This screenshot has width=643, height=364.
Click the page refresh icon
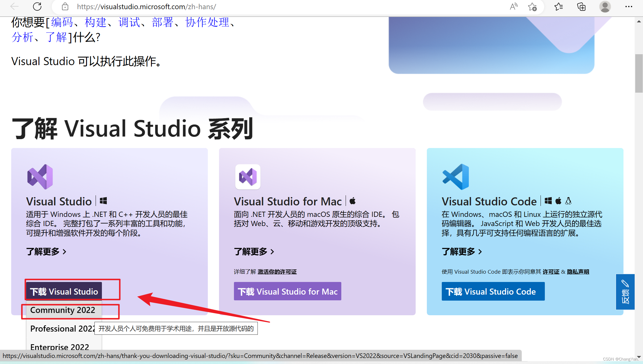coord(37,6)
